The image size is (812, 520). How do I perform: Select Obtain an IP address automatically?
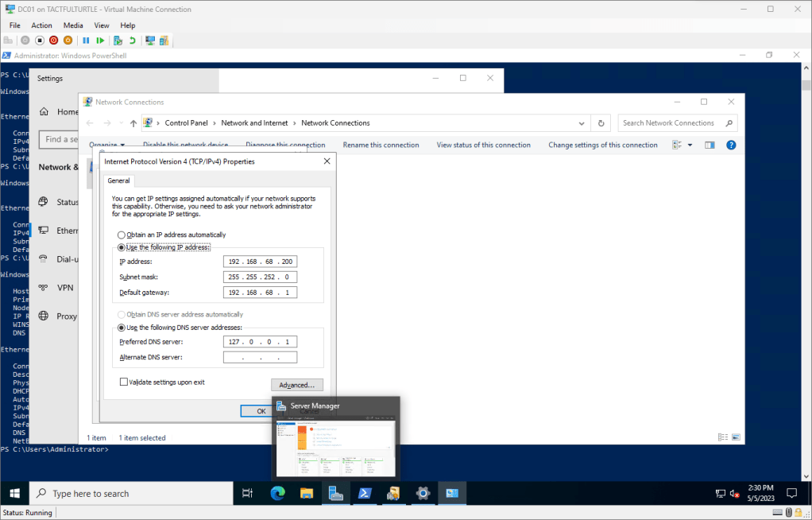(122, 235)
